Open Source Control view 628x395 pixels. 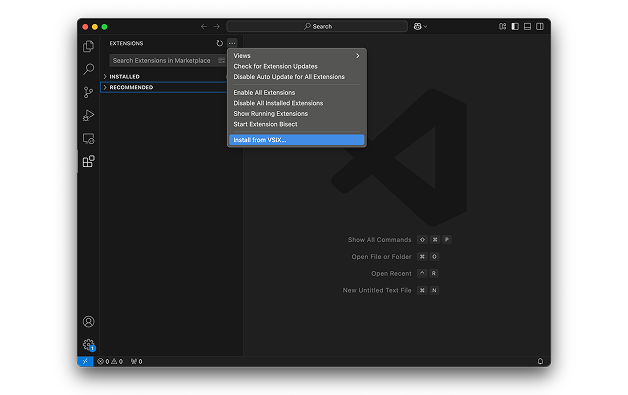[x=88, y=92]
